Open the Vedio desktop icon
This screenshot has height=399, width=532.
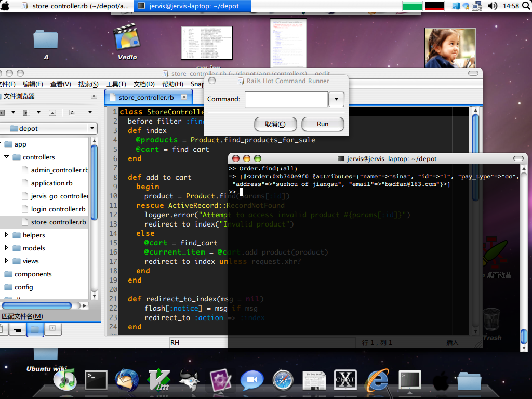tap(127, 42)
